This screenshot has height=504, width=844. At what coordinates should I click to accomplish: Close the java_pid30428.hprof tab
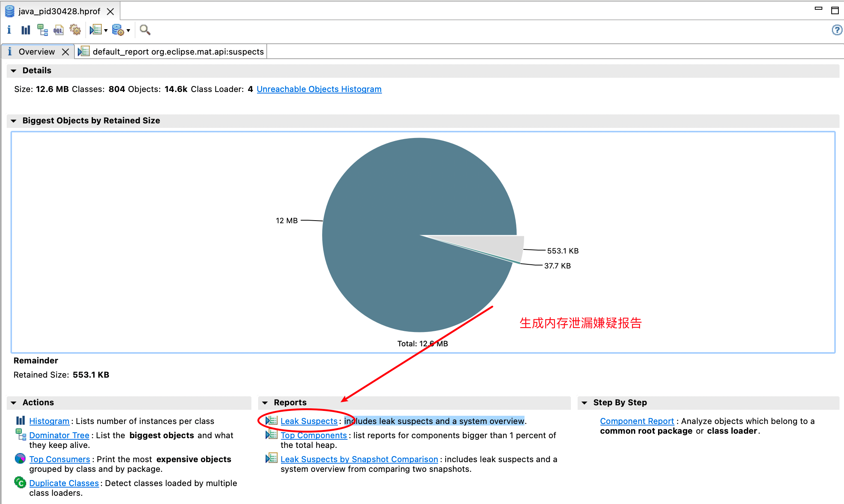pyautogui.click(x=110, y=12)
